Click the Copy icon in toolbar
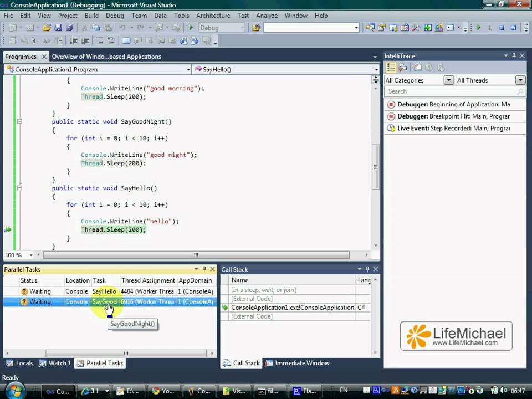This screenshot has height=399, width=532. point(96,28)
